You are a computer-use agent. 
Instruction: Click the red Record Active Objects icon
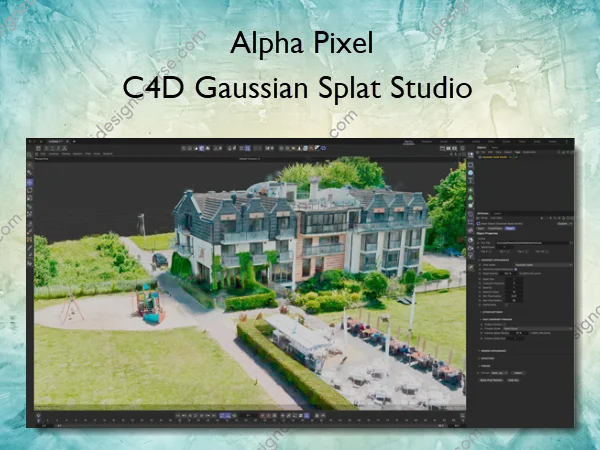point(262,416)
